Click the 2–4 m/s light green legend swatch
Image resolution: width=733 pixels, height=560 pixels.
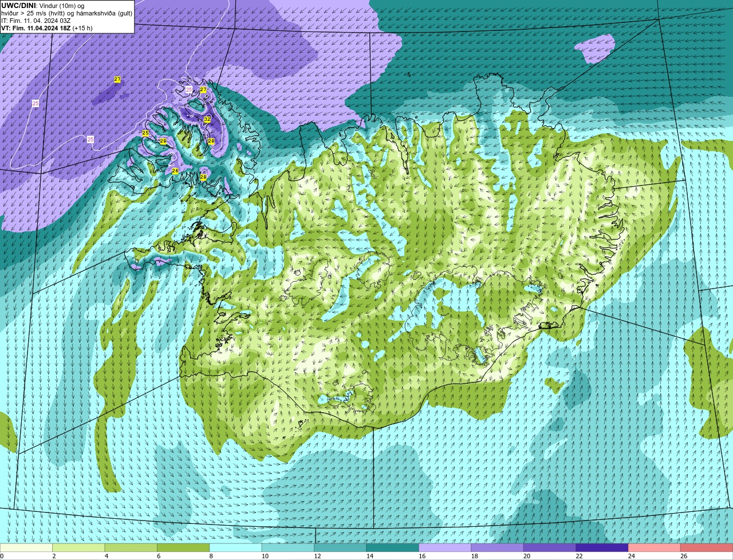(x=79, y=547)
